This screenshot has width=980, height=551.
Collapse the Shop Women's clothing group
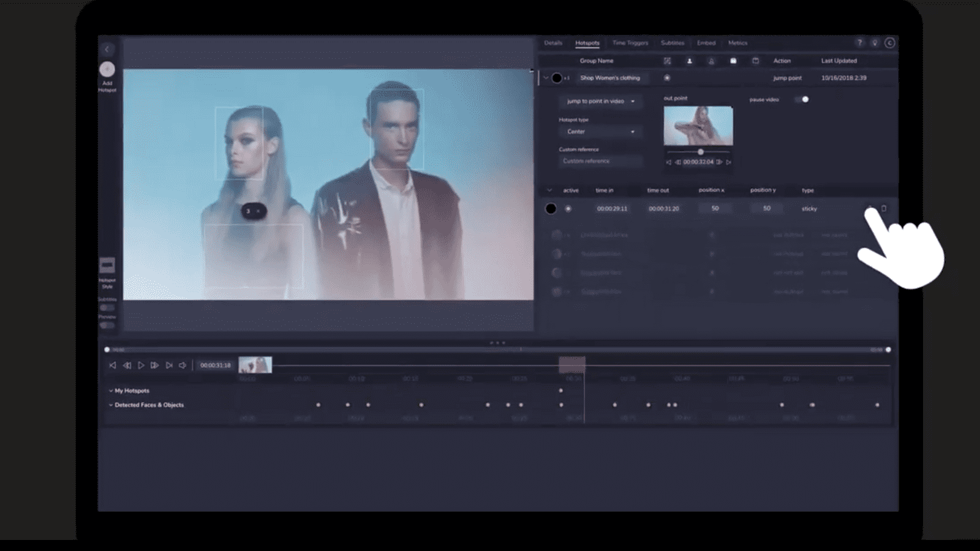point(547,78)
